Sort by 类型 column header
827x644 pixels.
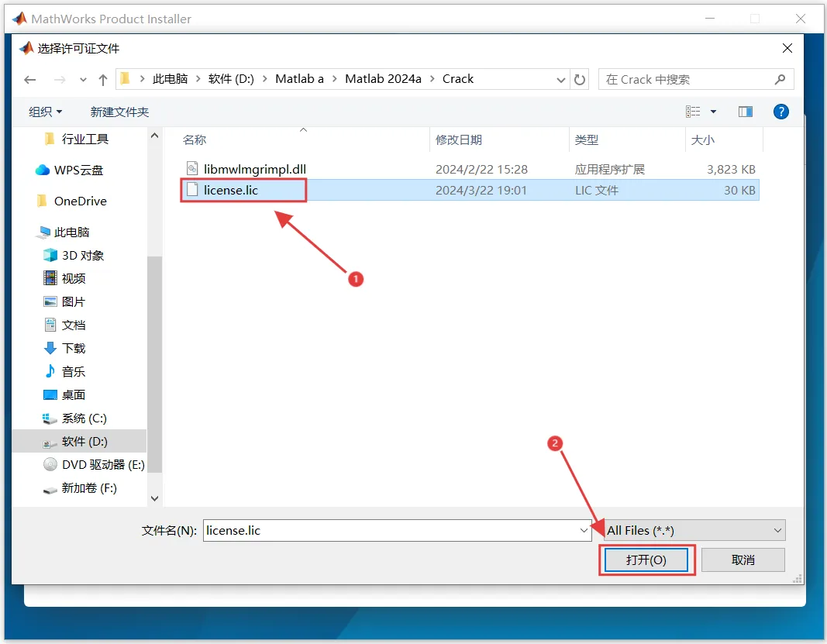[587, 139]
